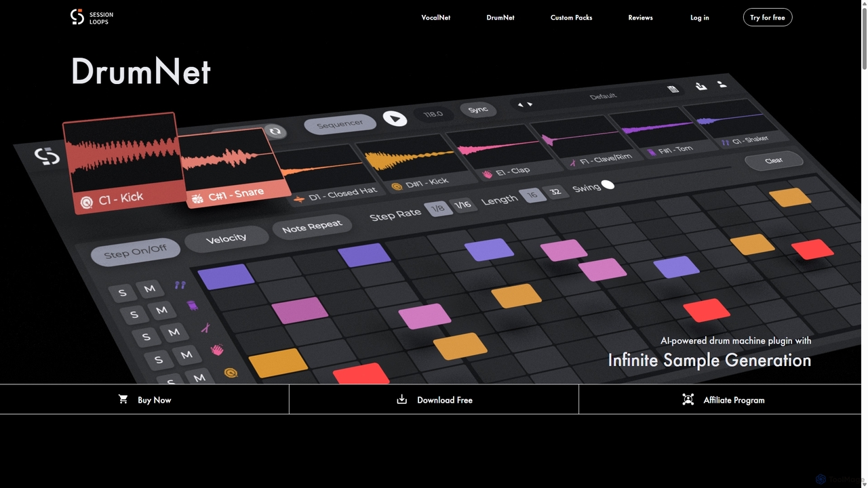Click the purple tom icon in sequencer rows
Screen dimensions: 868x488
click(x=193, y=306)
